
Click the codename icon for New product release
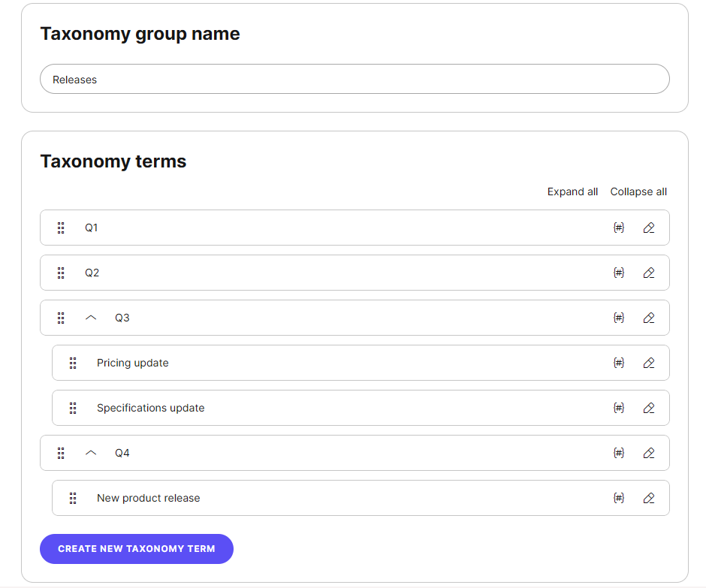[x=619, y=498]
